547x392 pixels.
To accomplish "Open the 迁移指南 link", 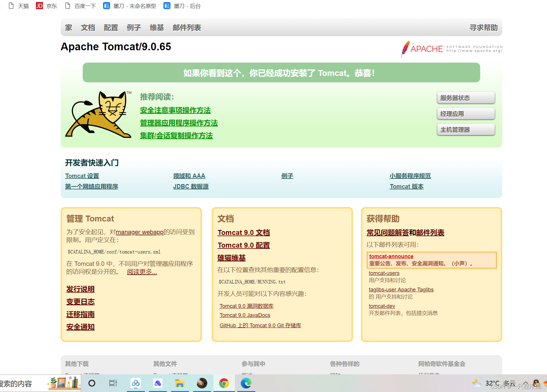I will pyautogui.click(x=80, y=314).
